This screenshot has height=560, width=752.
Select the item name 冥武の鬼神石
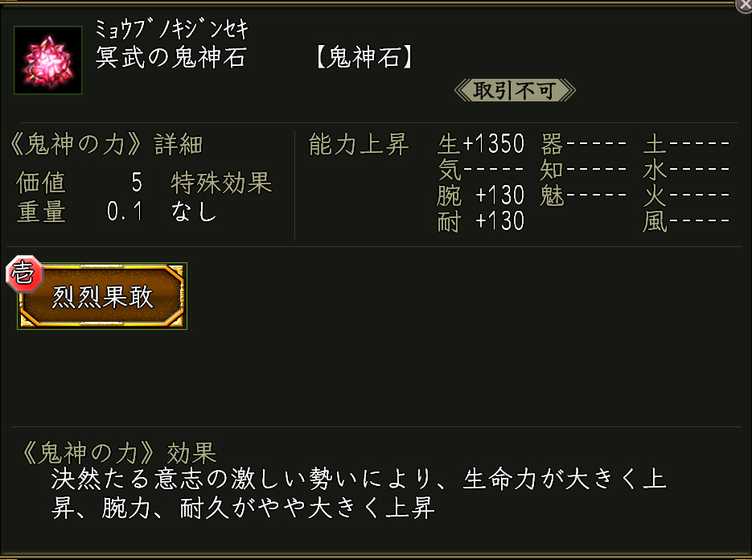tap(171, 60)
